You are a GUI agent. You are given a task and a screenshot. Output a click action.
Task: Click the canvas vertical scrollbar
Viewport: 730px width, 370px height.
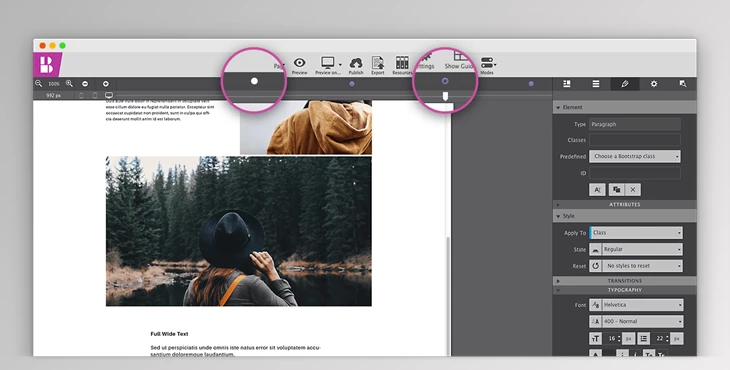(449, 296)
